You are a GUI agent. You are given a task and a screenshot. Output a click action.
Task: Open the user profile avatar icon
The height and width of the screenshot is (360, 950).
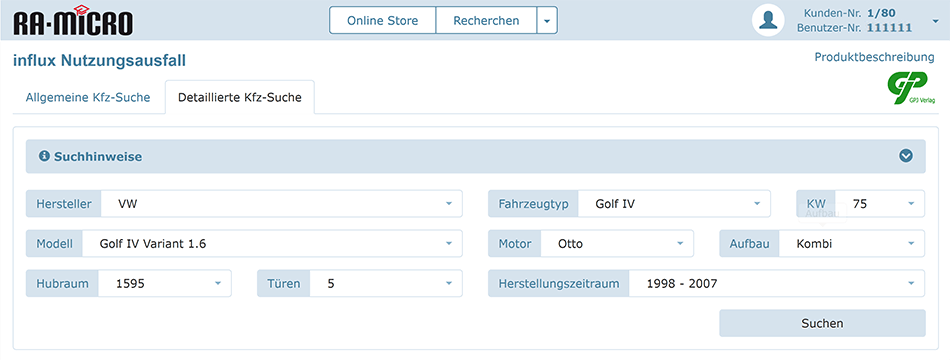pos(768,20)
